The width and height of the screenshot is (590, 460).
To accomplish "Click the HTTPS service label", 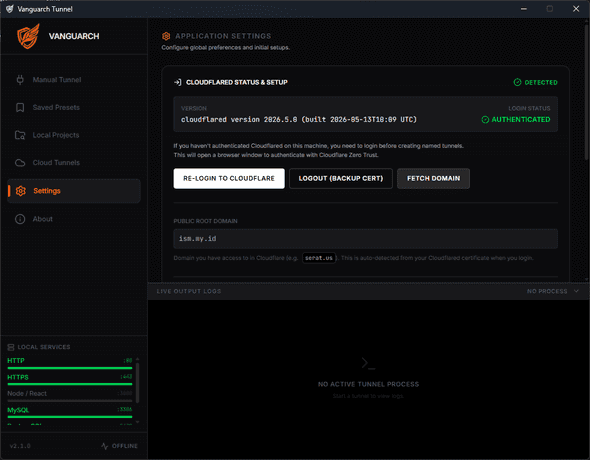I will (x=18, y=377).
